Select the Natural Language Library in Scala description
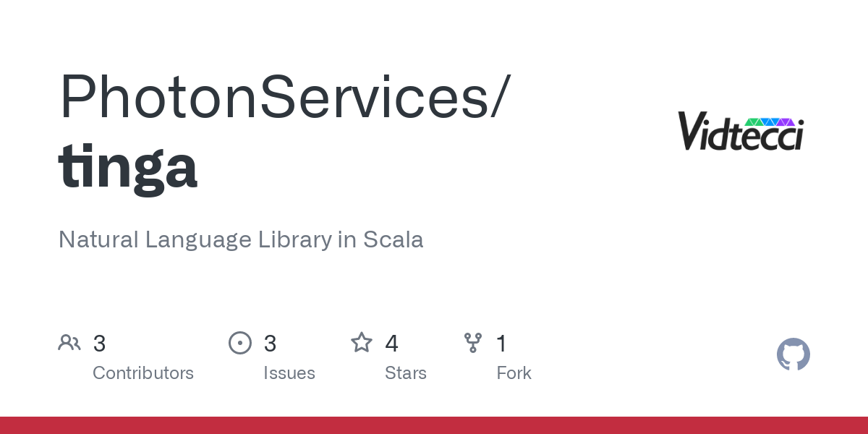Viewport: 868px width, 434px height. coord(241,239)
